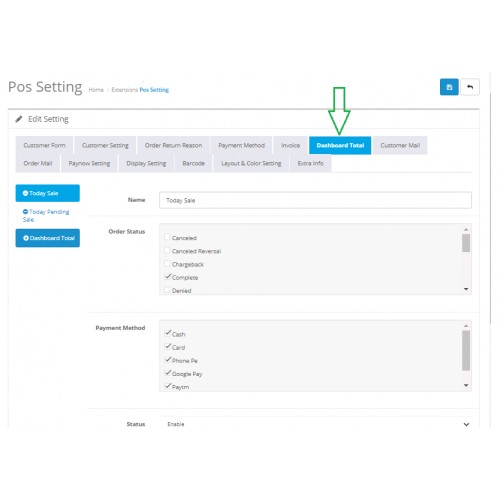The image size is (500, 500).
Task: Click the minus icon on Today Sale
Action: click(25, 193)
